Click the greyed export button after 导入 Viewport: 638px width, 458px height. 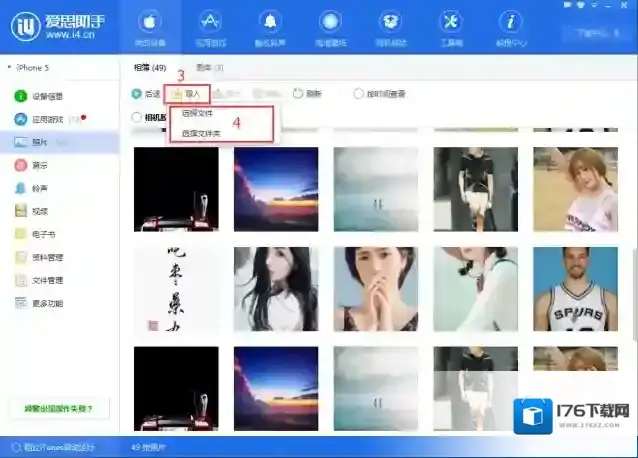coord(227,94)
